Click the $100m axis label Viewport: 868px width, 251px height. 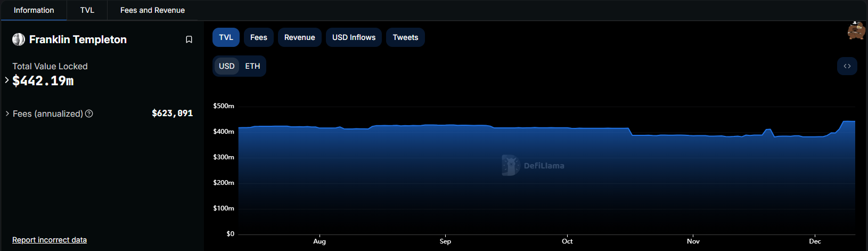tap(224, 208)
